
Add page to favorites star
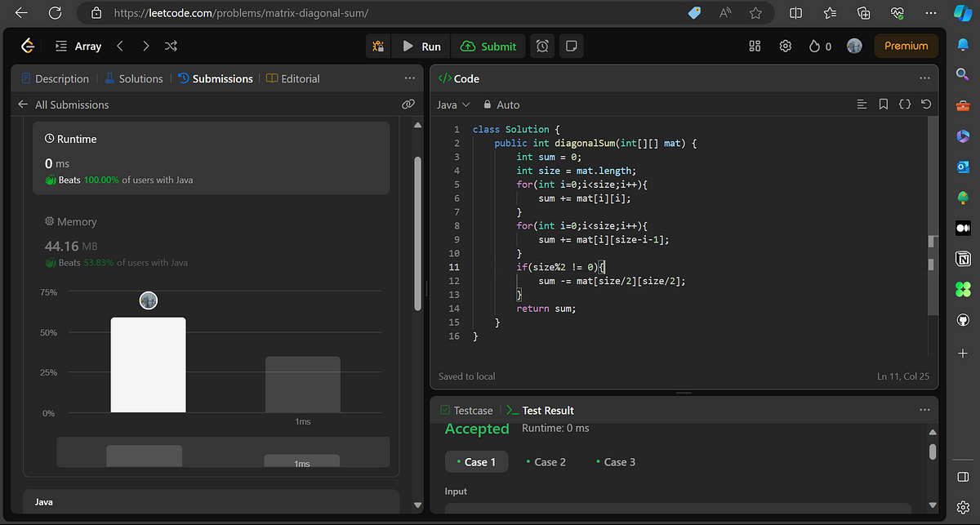755,13
